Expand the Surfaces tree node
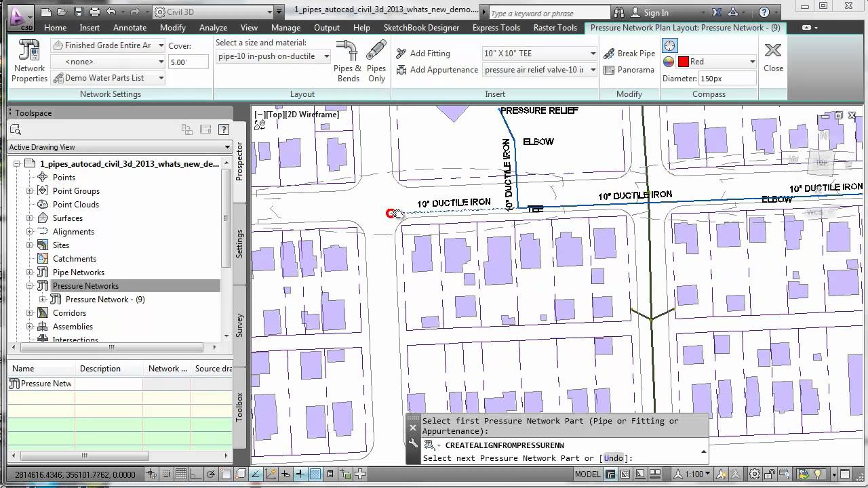Screen dimensions: 868x488 pyautogui.click(x=30, y=218)
